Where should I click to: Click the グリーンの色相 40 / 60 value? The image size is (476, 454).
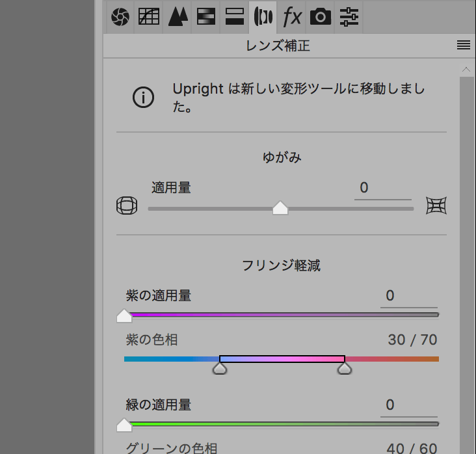[x=412, y=448]
